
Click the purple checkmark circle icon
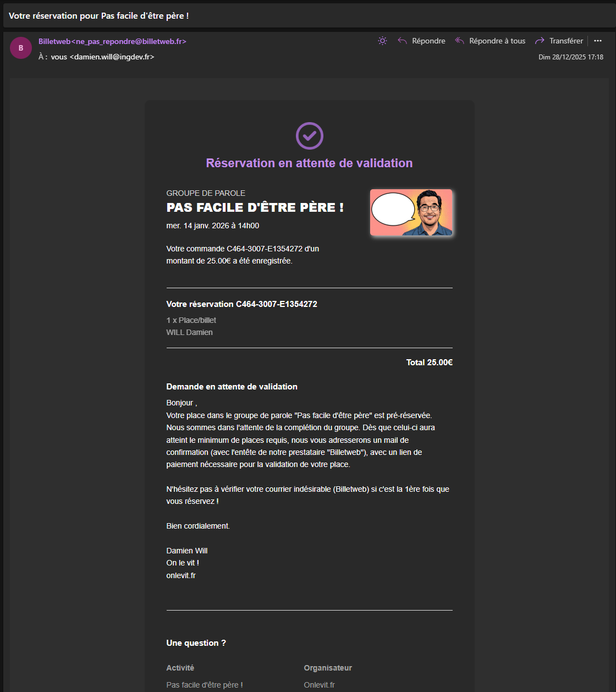tap(310, 135)
